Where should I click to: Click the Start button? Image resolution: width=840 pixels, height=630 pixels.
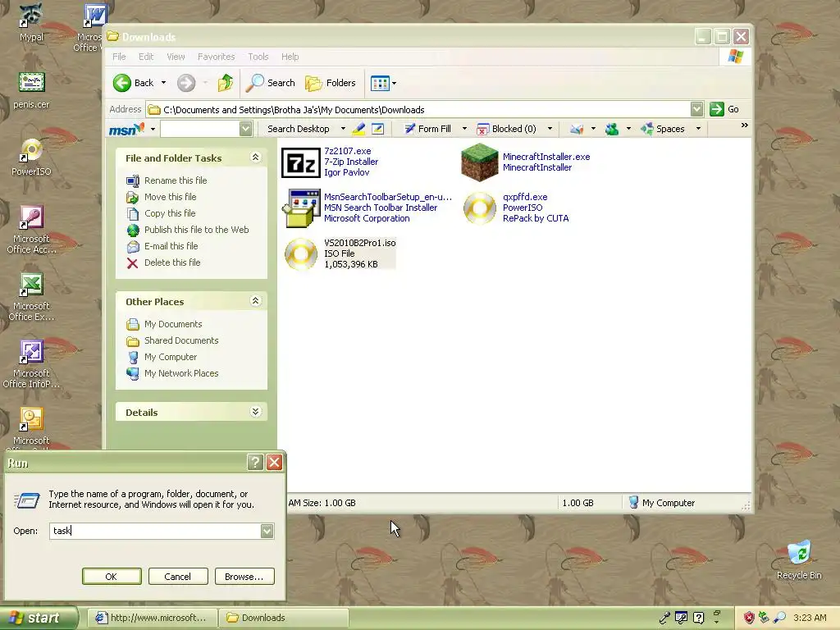pyautogui.click(x=39, y=618)
